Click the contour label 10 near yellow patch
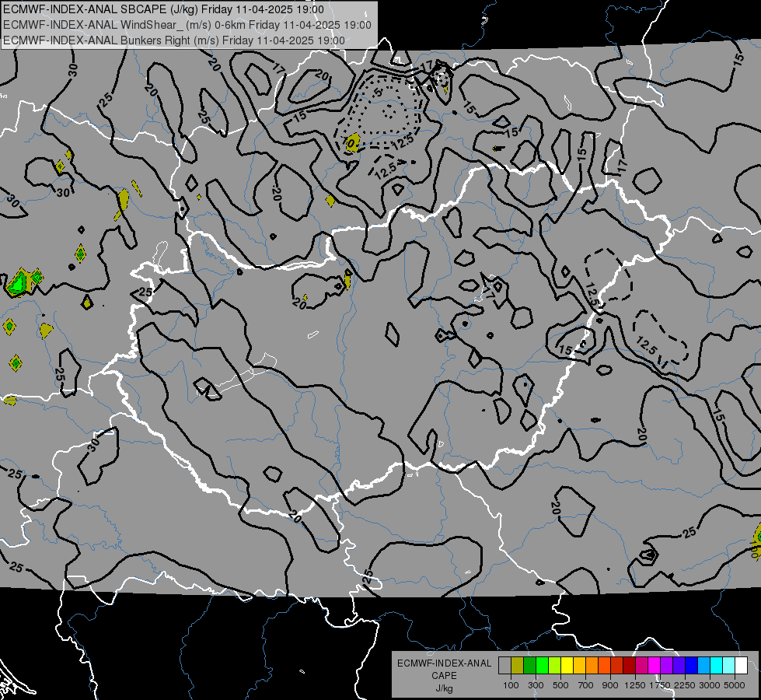 (x=351, y=142)
